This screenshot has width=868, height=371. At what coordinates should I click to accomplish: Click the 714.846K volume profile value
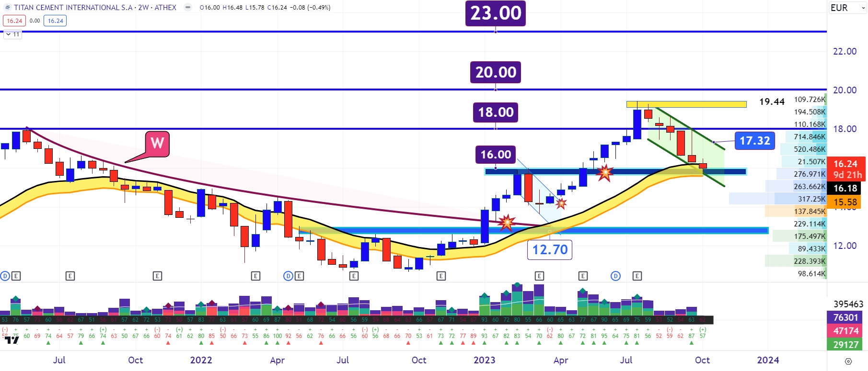[810, 137]
